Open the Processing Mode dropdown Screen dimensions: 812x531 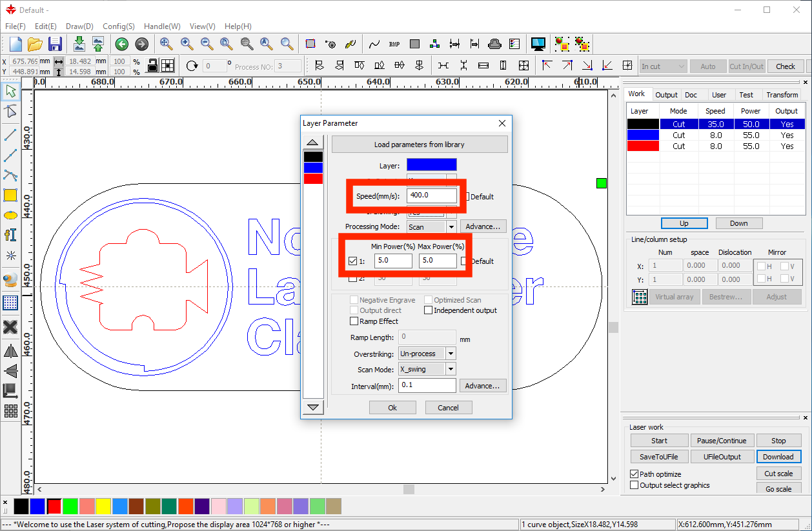[x=451, y=227]
